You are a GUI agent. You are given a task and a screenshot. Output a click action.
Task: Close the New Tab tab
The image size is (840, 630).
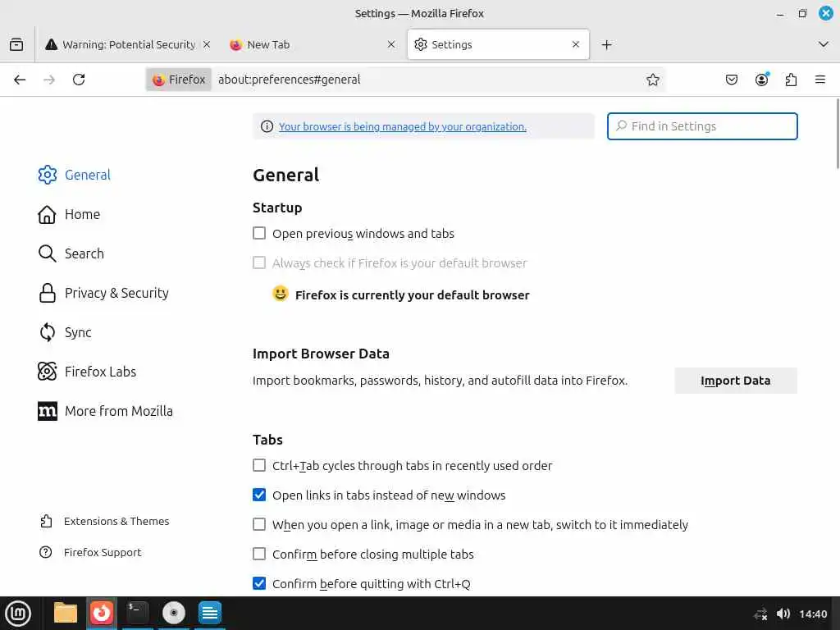[x=391, y=44]
